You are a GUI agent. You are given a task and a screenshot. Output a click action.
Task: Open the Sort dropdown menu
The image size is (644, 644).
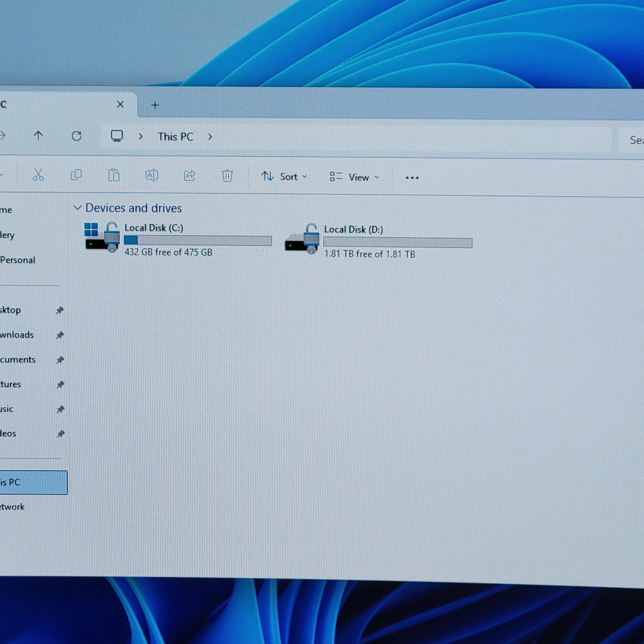click(284, 176)
